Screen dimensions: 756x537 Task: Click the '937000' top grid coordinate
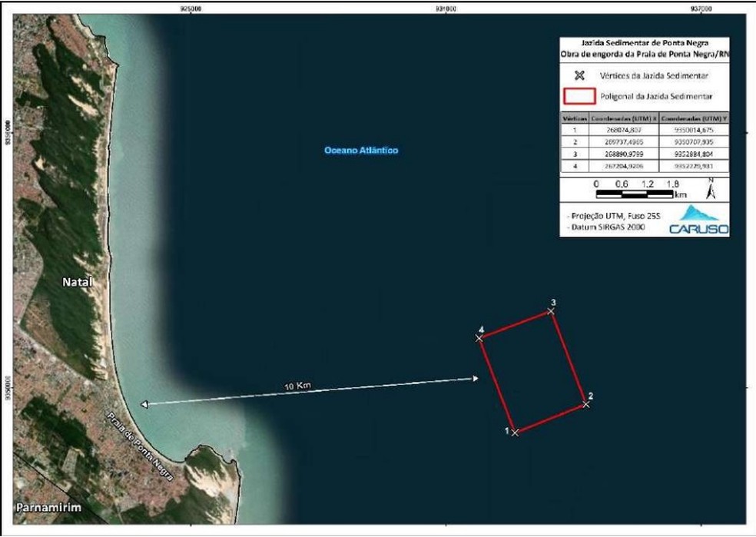(701, 8)
